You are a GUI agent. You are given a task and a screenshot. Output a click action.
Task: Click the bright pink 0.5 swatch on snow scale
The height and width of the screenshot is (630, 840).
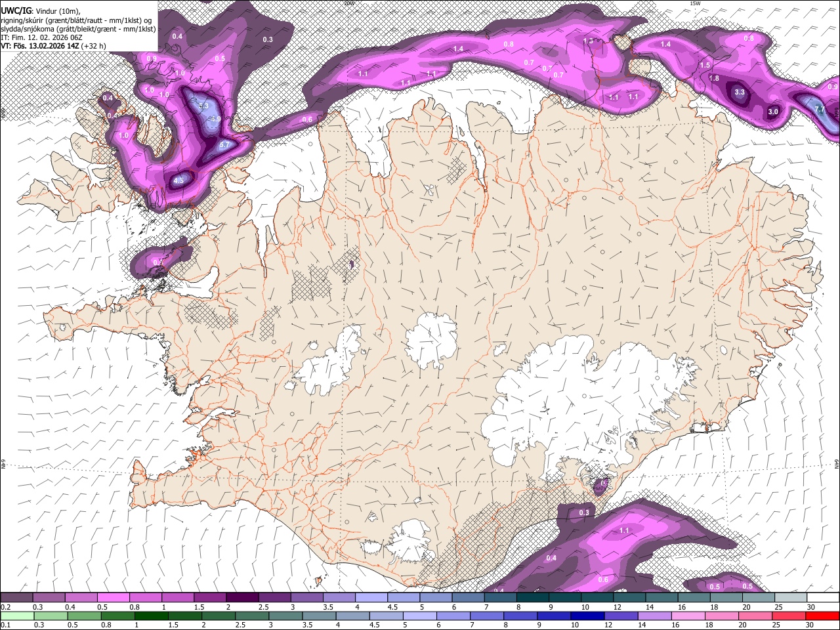click(x=113, y=597)
